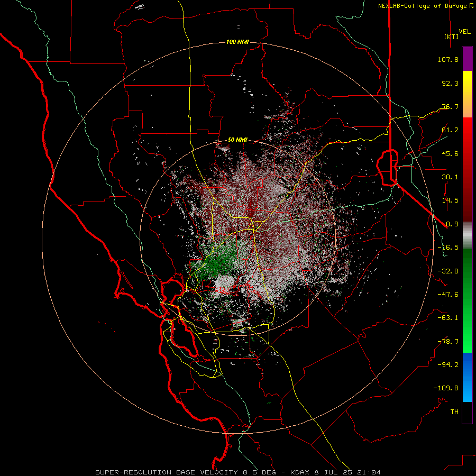476x476 pixels.
Task: Click the -109.8 velocity scale value
Action: (x=446, y=388)
